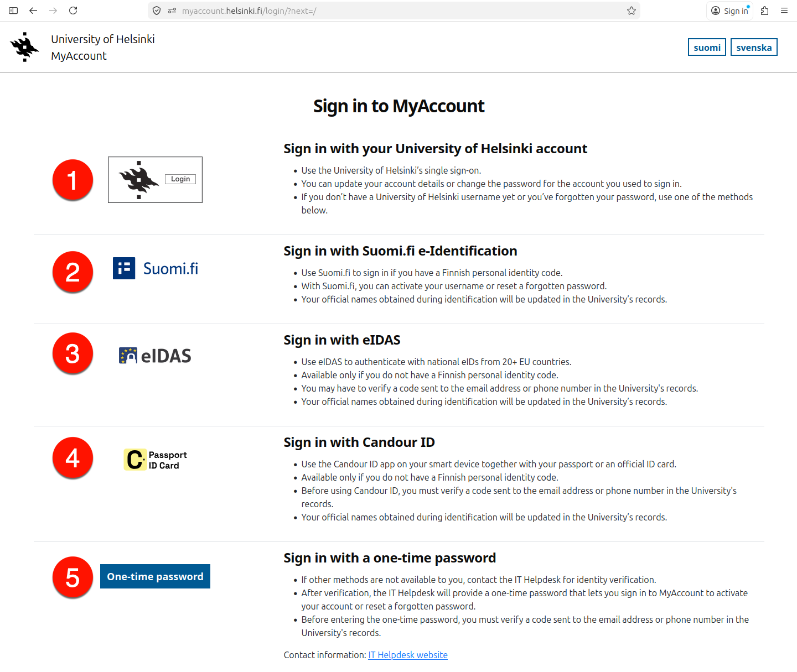Click the University of Helsinki Login logo box
Screen dimensions: 797x672
(155, 180)
